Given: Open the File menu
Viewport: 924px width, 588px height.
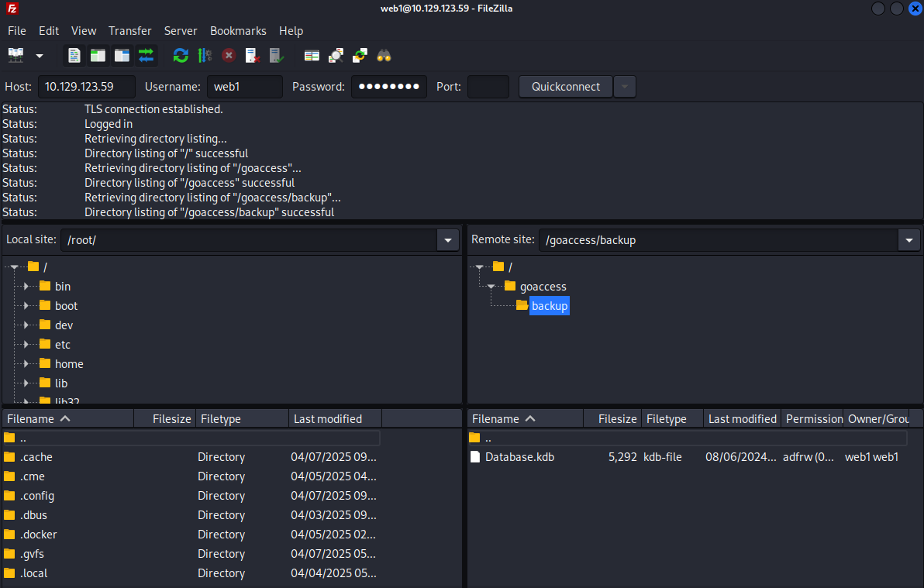Looking at the screenshot, I should click(x=16, y=31).
